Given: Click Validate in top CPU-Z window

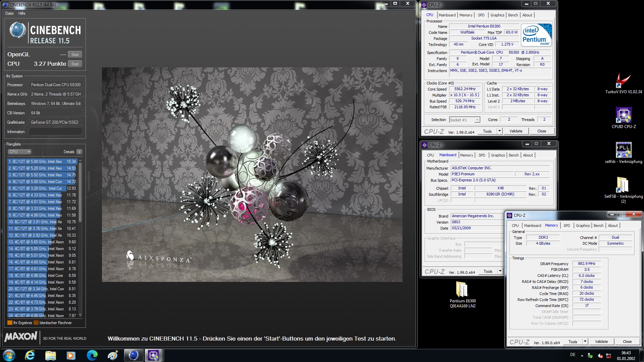Looking at the screenshot, I should click(x=516, y=131).
